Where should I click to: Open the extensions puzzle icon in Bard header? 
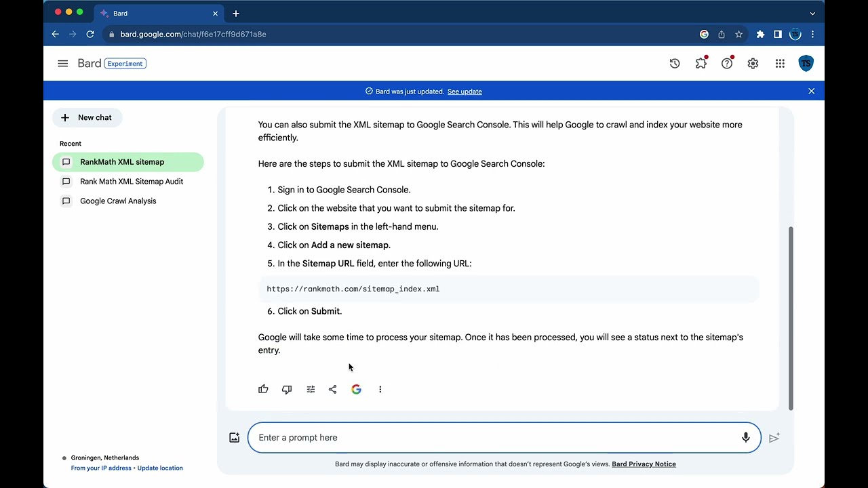701,64
